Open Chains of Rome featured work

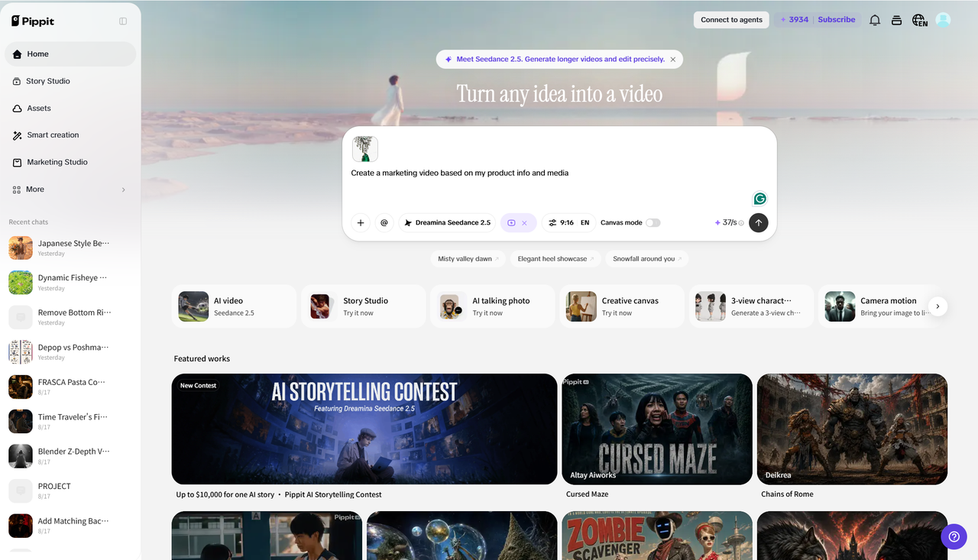coord(852,429)
